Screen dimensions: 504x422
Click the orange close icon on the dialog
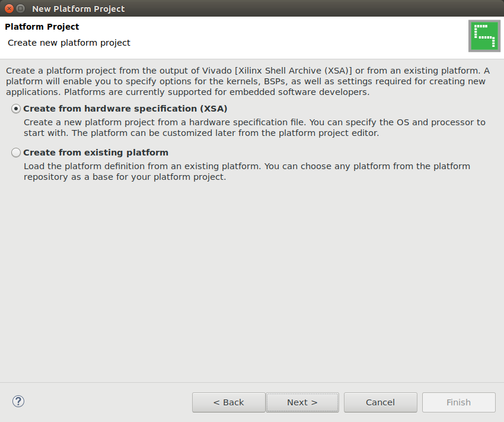click(8, 8)
